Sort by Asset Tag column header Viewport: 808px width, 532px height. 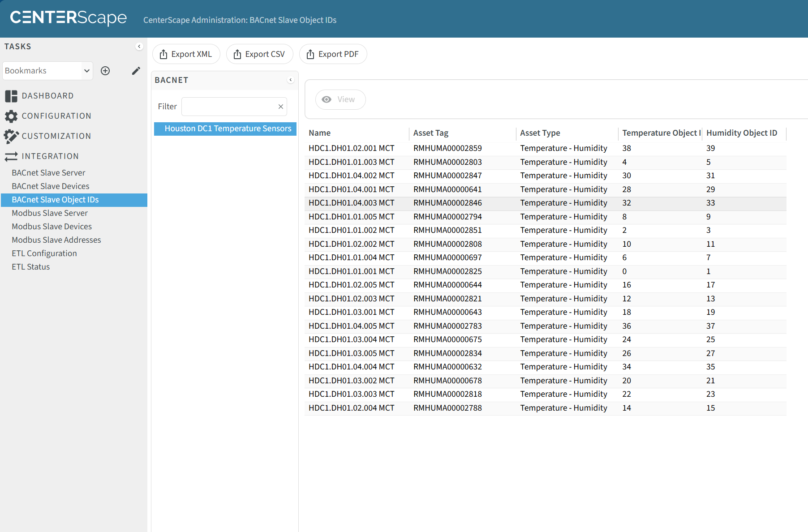point(431,133)
